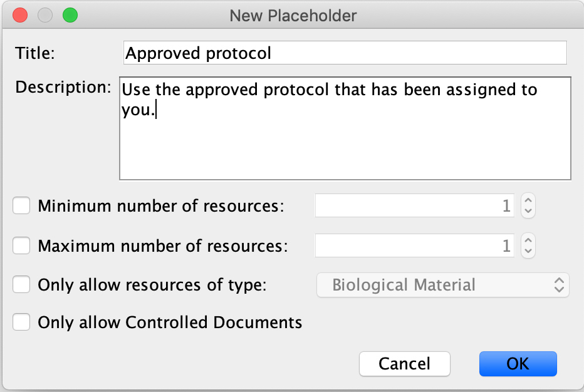Screen dimensions: 584x392
Task: Enable Minimum number of resources checkbox
Action: pos(22,206)
